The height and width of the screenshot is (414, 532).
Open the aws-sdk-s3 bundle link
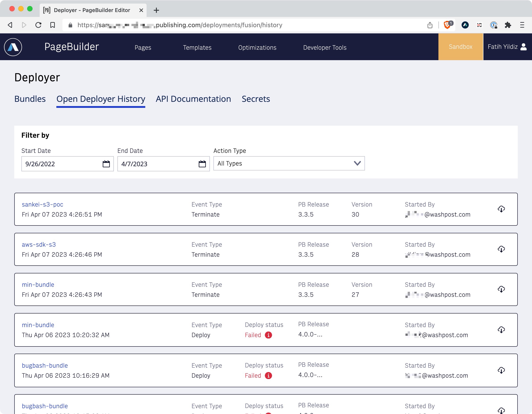39,244
